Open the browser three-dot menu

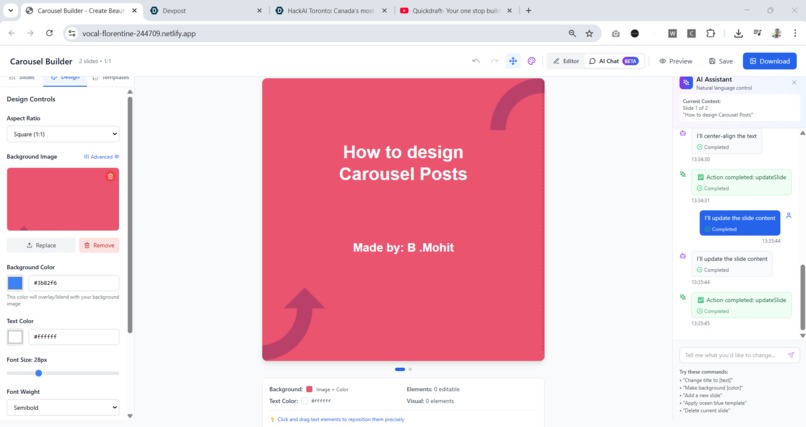(x=795, y=33)
